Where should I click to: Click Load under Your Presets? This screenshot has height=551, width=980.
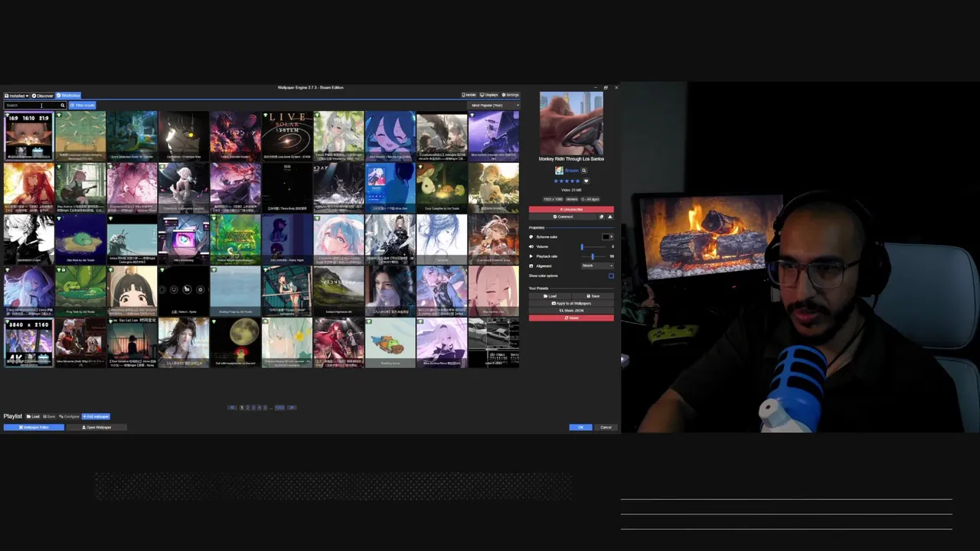pyautogui.click(x=550, y=296)
